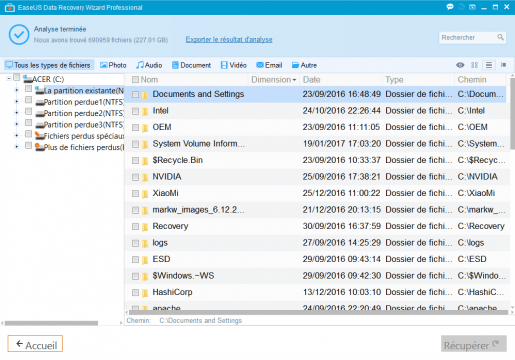The width and height of the screenshot is (515, 360).
Task: Check La partition existante tree checkbox
Action: [28, 89]
